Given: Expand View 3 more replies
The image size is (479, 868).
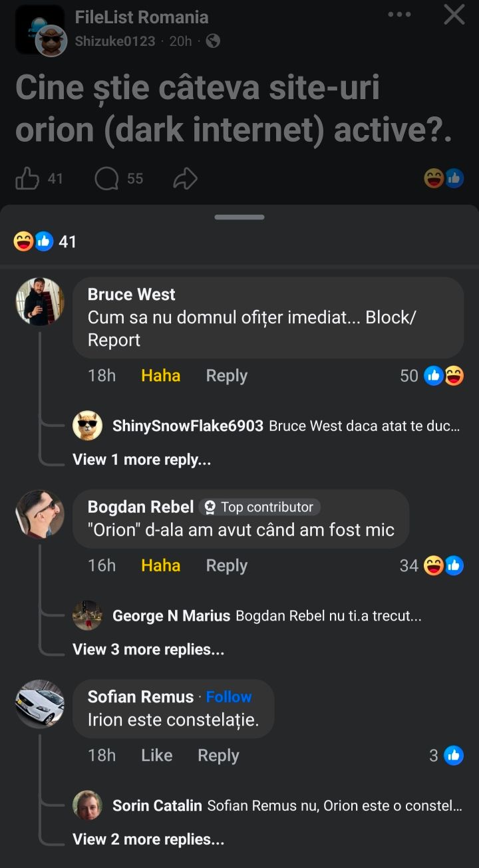Looking at the screenshot, I should tap(148, 650).
